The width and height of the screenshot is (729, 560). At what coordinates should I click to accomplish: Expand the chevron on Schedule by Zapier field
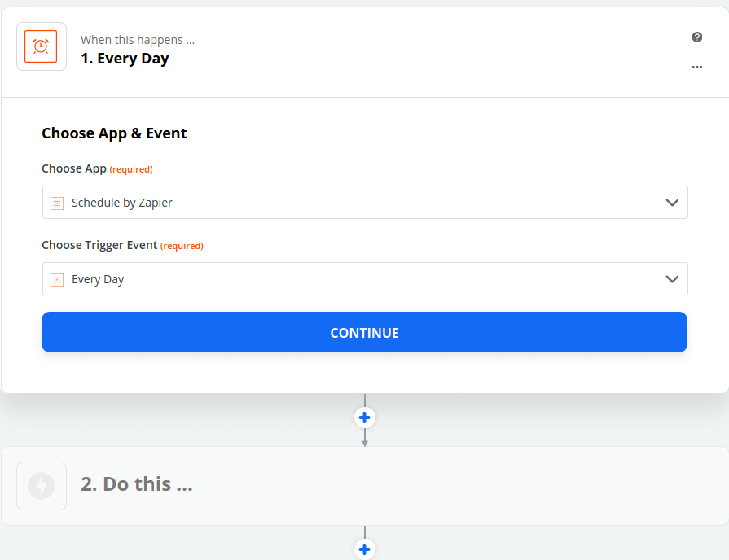coord(672,203)
